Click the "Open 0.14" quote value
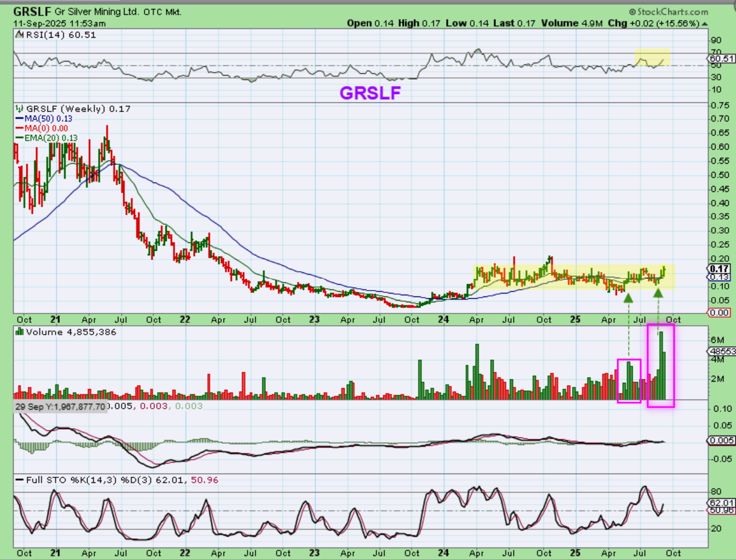736x560 pixels. (x=370, y=23)
